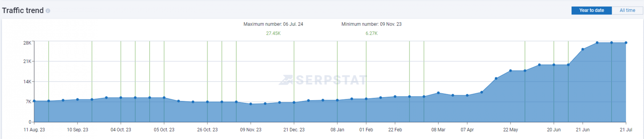The height and width of the screenshot is (139, 644).
Task: Click the Traffic trend heading
Action: [23, 11]
